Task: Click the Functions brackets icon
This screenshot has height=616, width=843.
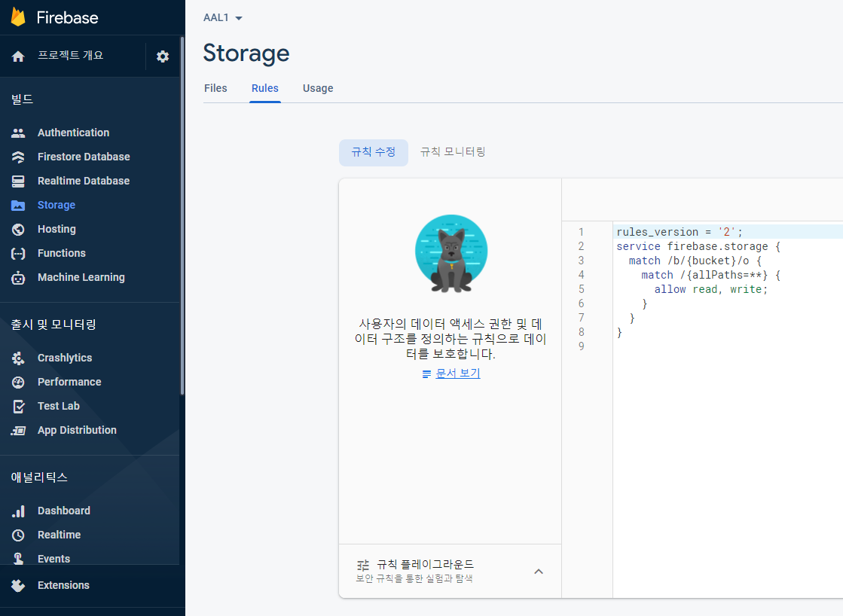Action: click(18, 254)
